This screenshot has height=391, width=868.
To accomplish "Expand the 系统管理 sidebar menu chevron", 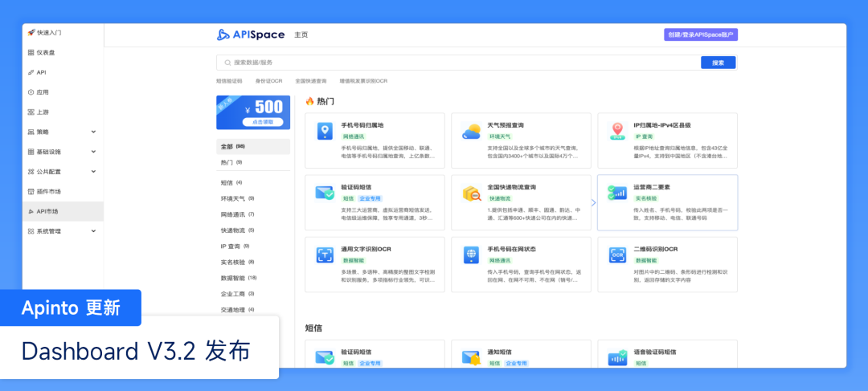I will (93, 231).
